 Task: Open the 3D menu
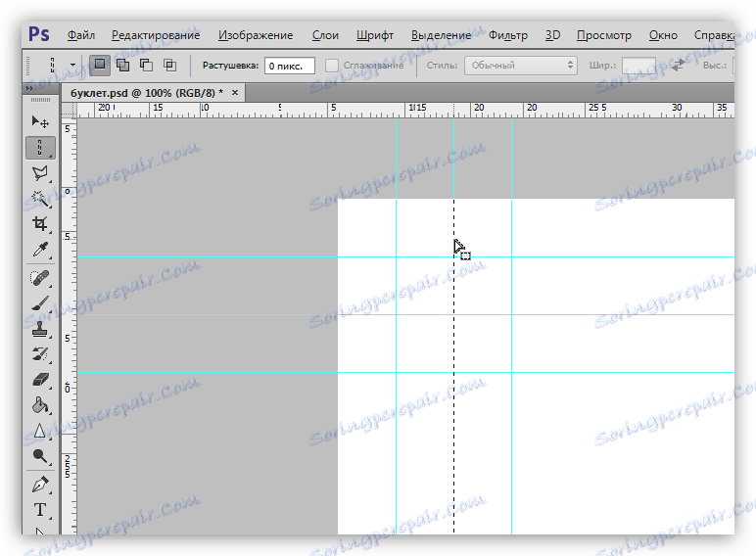pos(552,35)
